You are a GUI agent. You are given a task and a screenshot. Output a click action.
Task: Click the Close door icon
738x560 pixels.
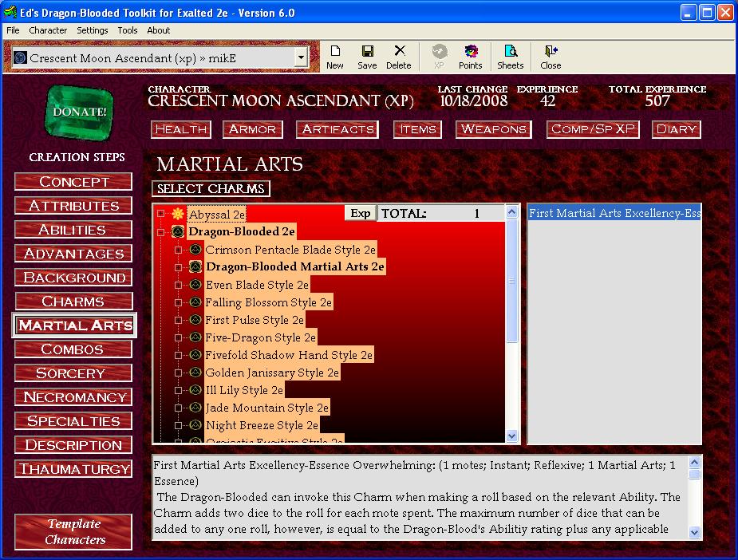(551, 51)
